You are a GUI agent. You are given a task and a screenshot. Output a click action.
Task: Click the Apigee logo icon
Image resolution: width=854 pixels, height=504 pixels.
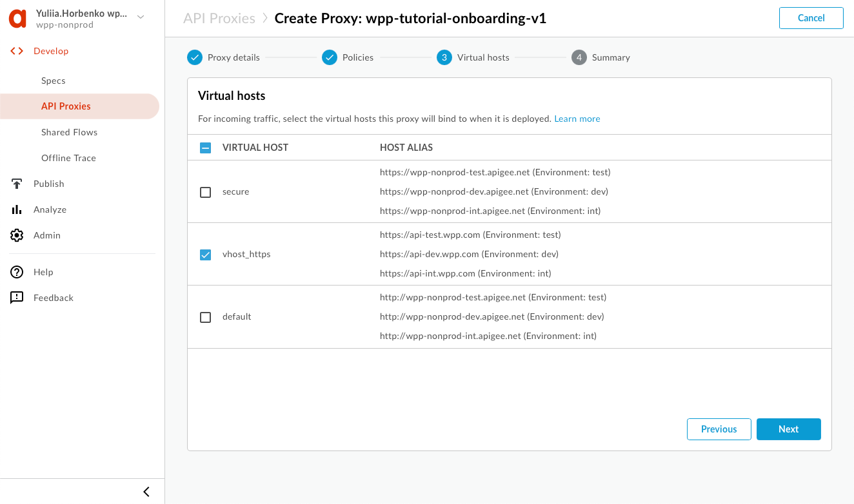click(17, 19)
